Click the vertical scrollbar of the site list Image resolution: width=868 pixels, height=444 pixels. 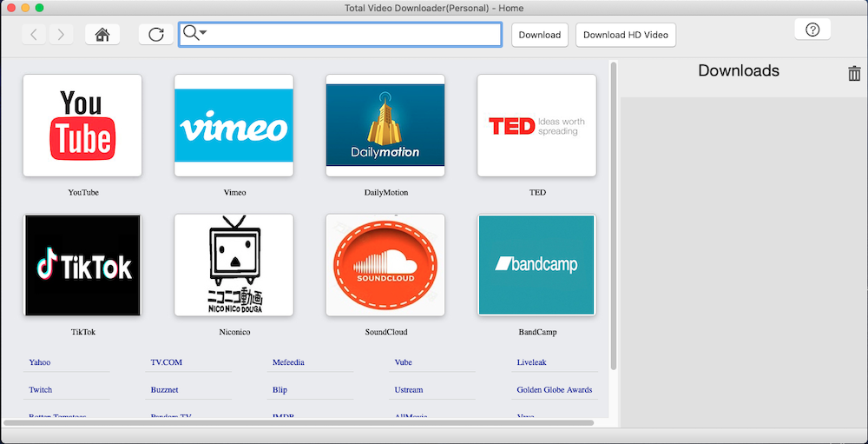pos(613,216)
